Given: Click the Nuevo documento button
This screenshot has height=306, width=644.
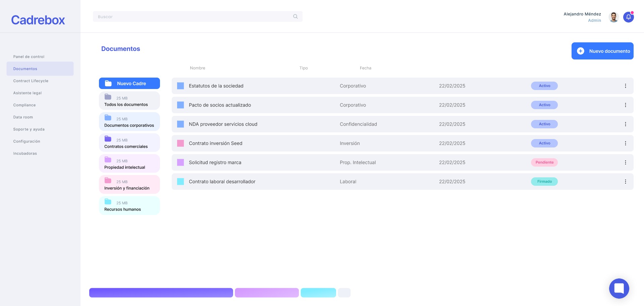Looking at the screenshot, I should click(602, 51).
